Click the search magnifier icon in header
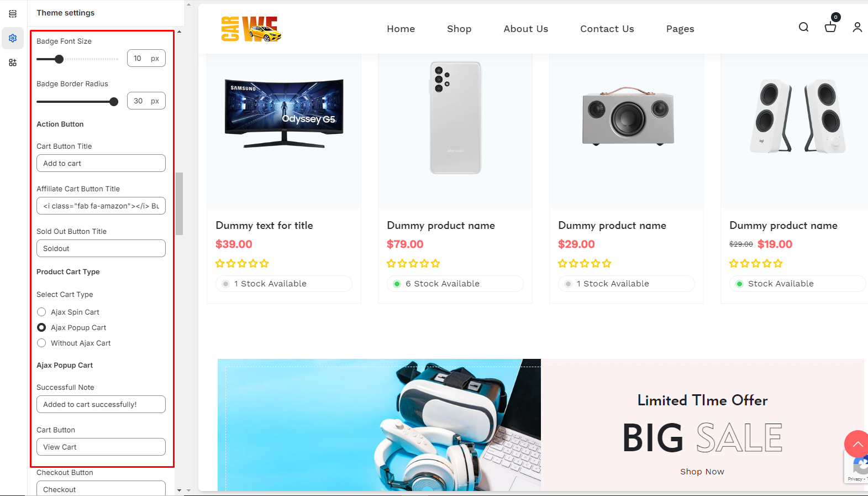The height and width of the screenshot is (496, 868). point(803,27)
